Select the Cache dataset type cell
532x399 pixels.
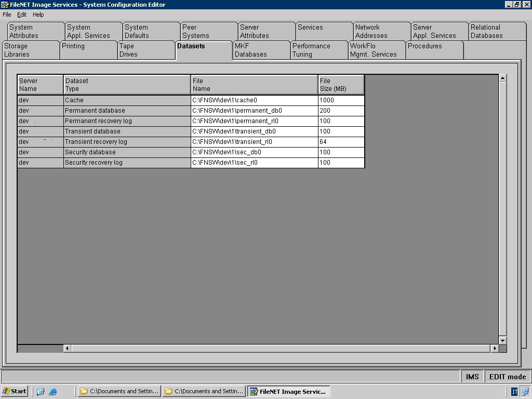(127, 100)
